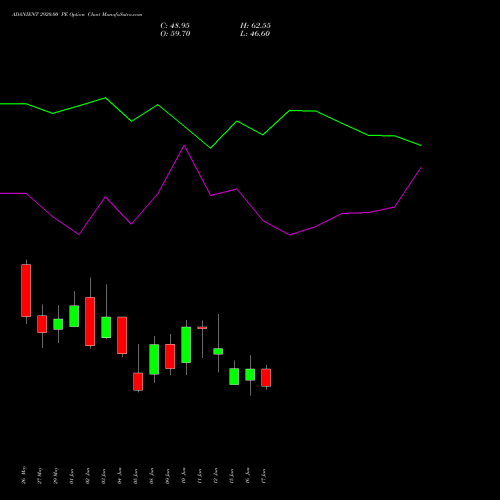The height and width of the screenshot is (500, 500).
Task: Select the thin doji candle above 11 Jun
Action: pyautogui.click(x=202, y=328)
